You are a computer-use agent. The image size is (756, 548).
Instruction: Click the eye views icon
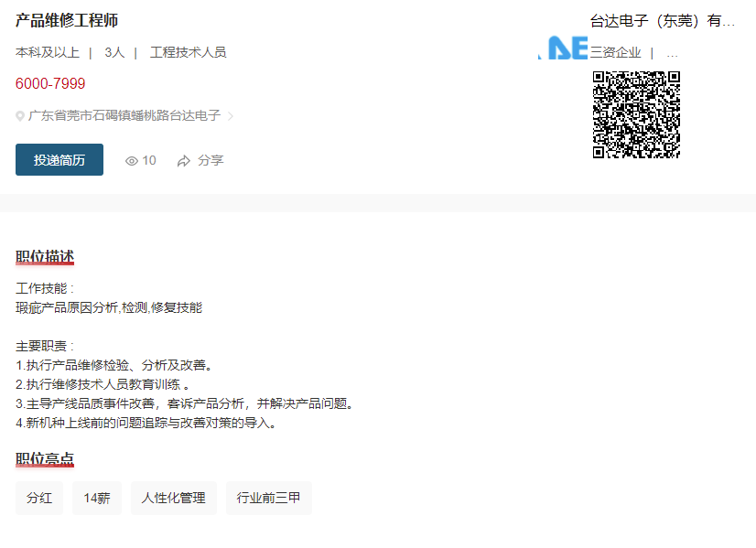point(132,161)
